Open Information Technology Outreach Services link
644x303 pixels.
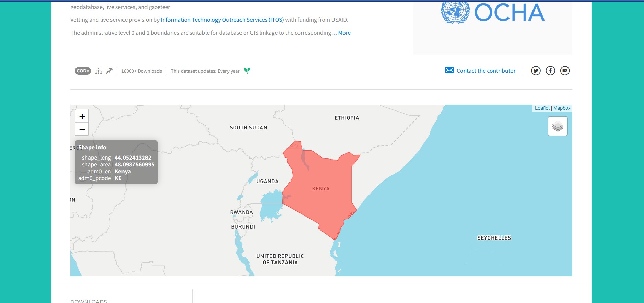pyautogui.click(x=222, y=20)
